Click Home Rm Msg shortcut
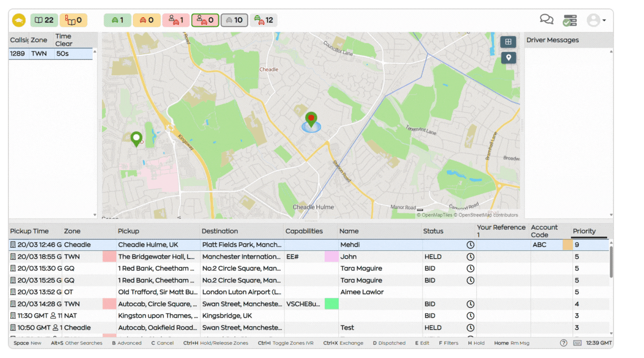This screenshot has width=644, height=358. 512,343
